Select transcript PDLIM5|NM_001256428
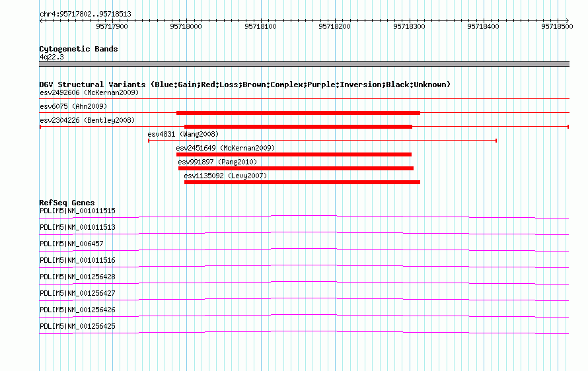Image resolution: width=588 pixels, height=371 pixels. click(77, 277)
